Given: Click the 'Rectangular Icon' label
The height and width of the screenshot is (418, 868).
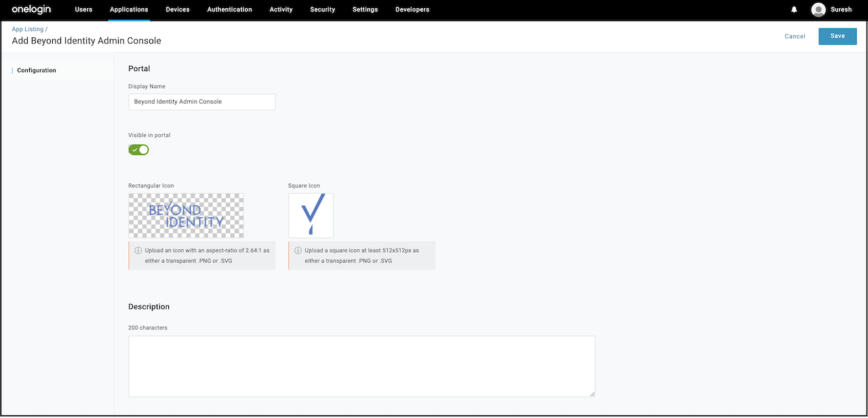Looking at the screenshot, I should (151, 186).
